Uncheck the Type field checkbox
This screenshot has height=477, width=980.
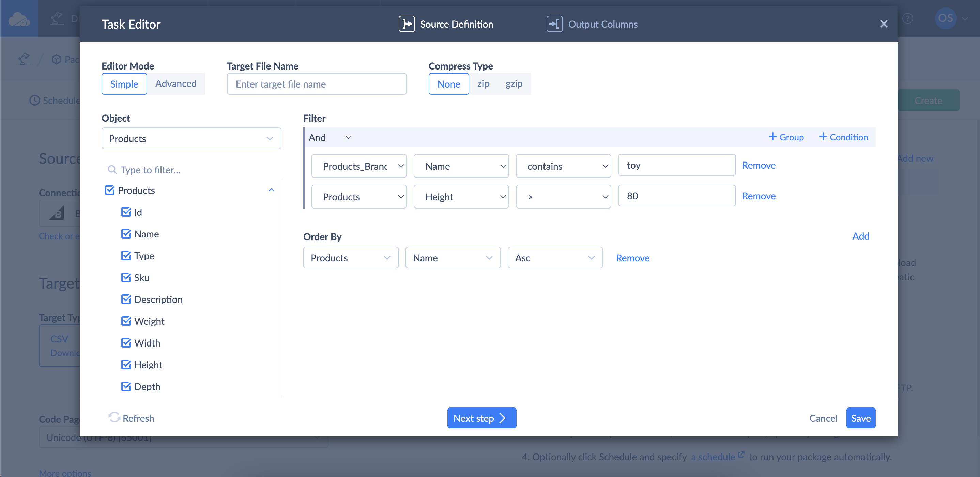pyautogui.click(x=126, y=255)
